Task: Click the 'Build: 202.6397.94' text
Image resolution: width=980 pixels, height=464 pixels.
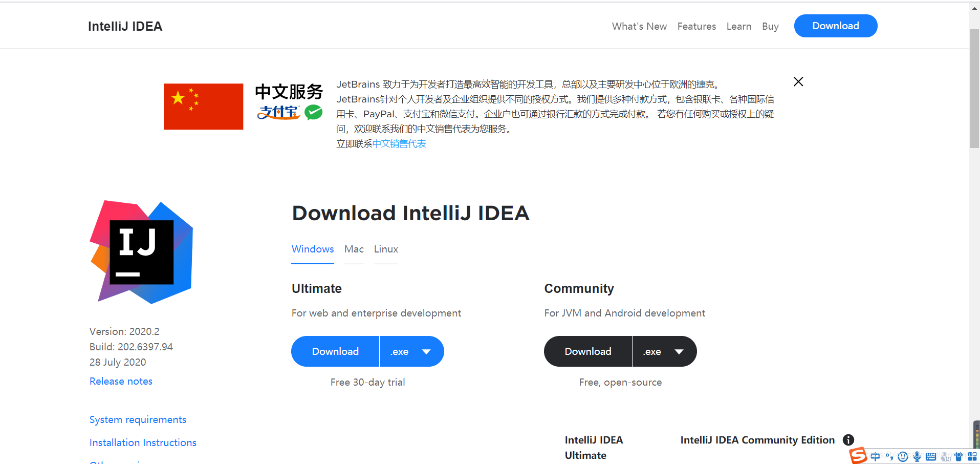Action: click(x=131, y=347)
